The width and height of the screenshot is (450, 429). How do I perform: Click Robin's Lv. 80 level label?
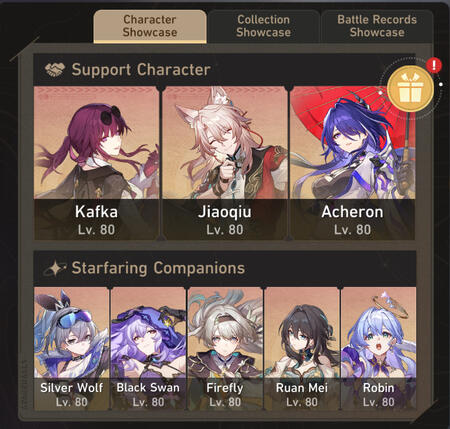click(379, 402)
